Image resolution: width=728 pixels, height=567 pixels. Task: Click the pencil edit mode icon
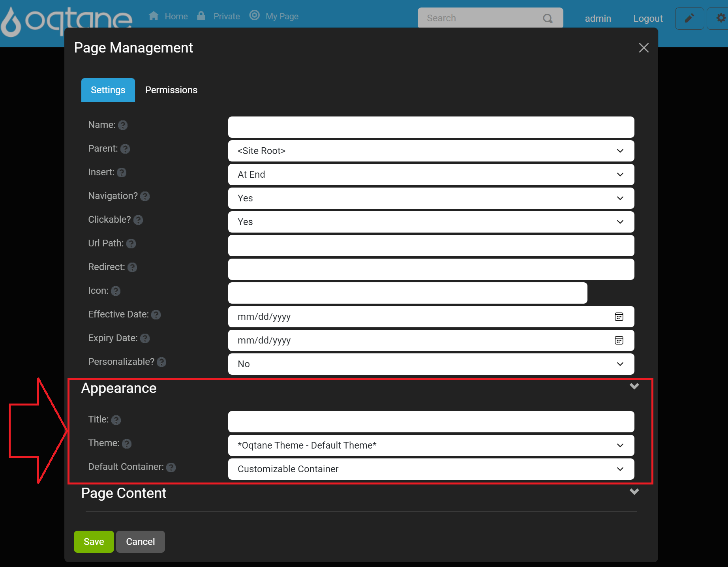[x=689, y=18]
